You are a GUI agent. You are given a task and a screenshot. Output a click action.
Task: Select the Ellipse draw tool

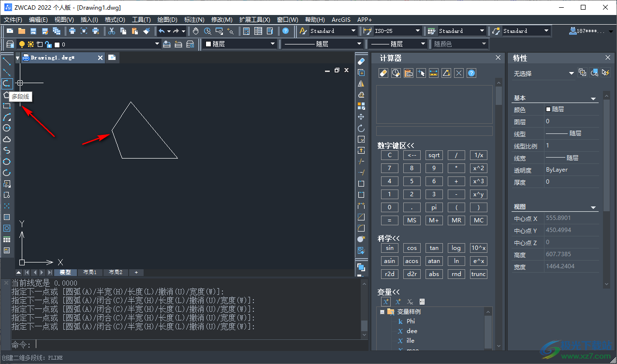coord(7,161)
